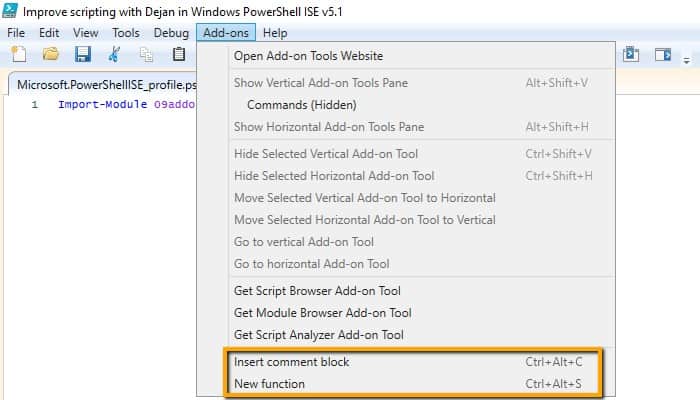Screen dimensions: 700x400
Task: Click the Paste clipboard icon
Action: (x=179, y=54)
